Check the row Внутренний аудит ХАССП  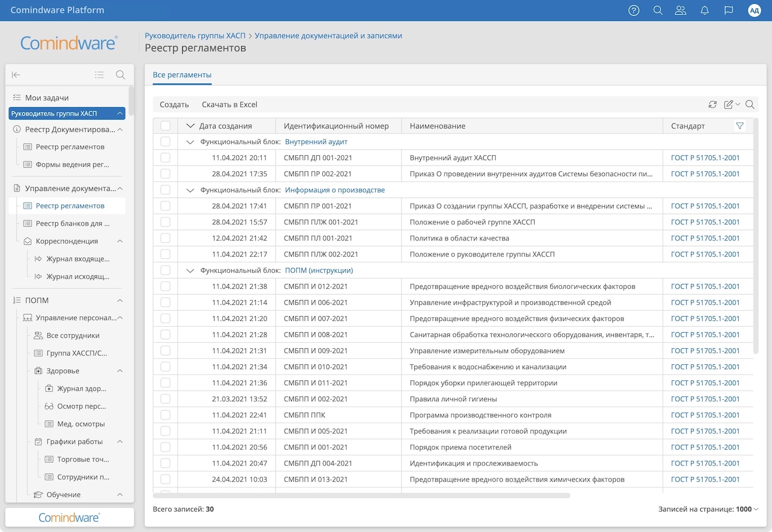[165, 158]
